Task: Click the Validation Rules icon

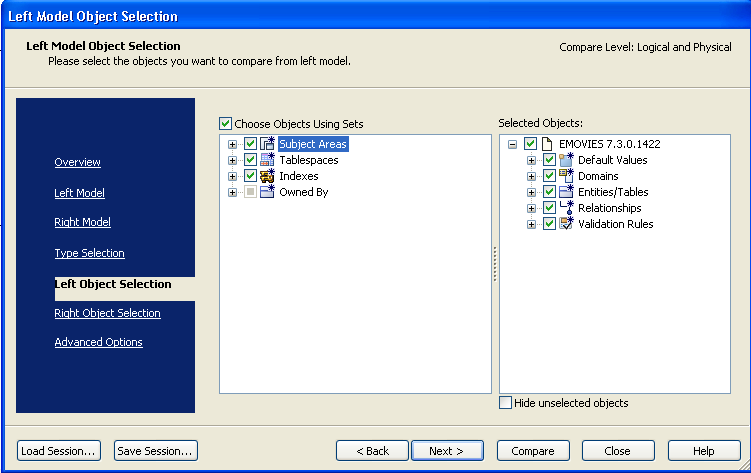Action: pos(566,224)
